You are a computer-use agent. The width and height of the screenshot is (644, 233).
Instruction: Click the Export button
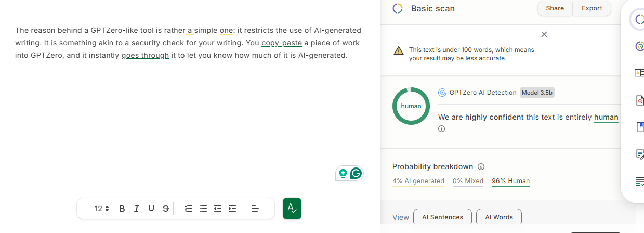tap(592, 8)
